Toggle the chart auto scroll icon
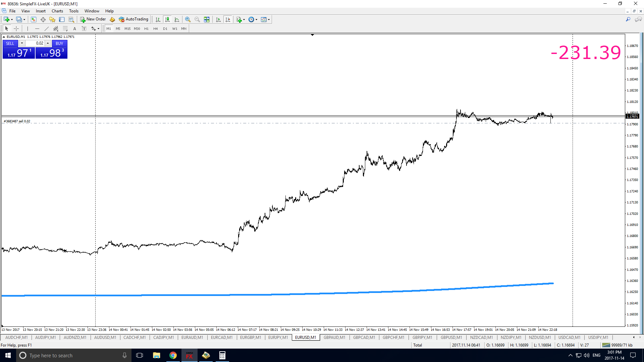 tap(218, 19)
